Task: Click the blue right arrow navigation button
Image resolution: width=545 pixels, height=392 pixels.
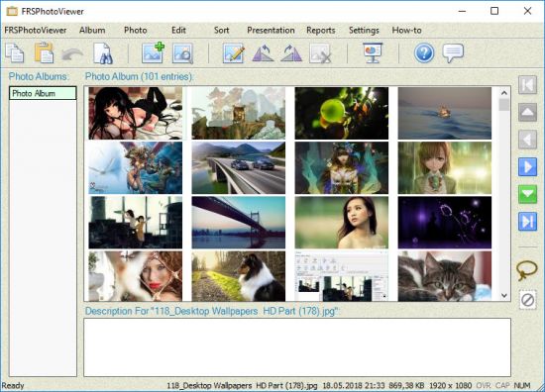Action: pos(527,166)
